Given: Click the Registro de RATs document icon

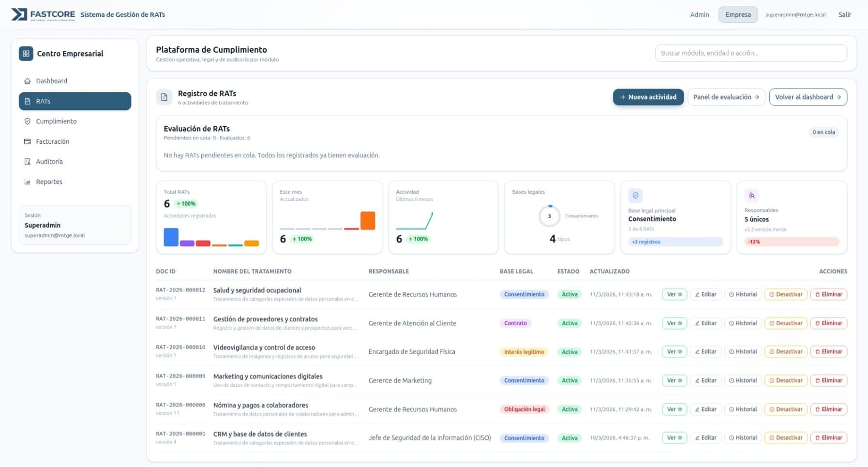Looking at the screenshot, I should tap(164, 97).
